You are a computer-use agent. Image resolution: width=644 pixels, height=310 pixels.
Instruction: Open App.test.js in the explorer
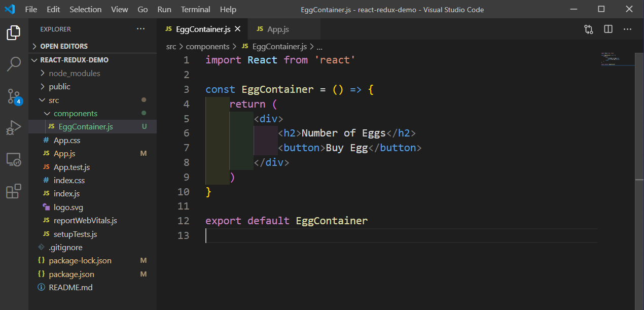(x=92, y=167)
